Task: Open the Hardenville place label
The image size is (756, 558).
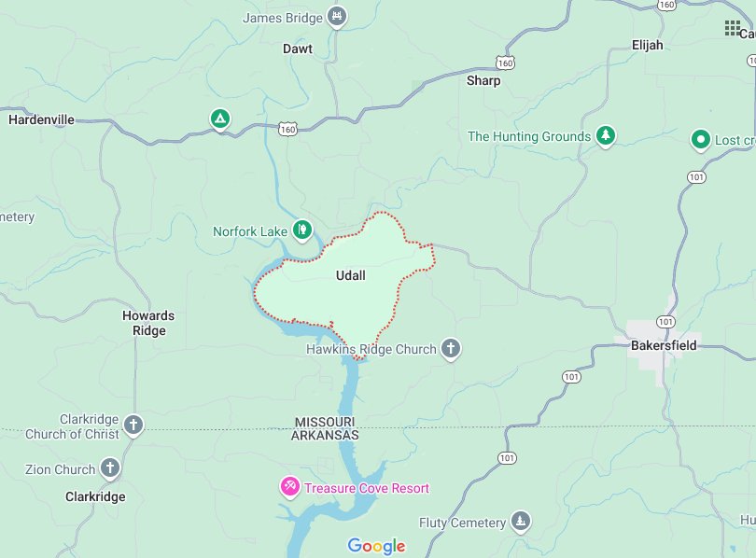Action: point(41,119)
